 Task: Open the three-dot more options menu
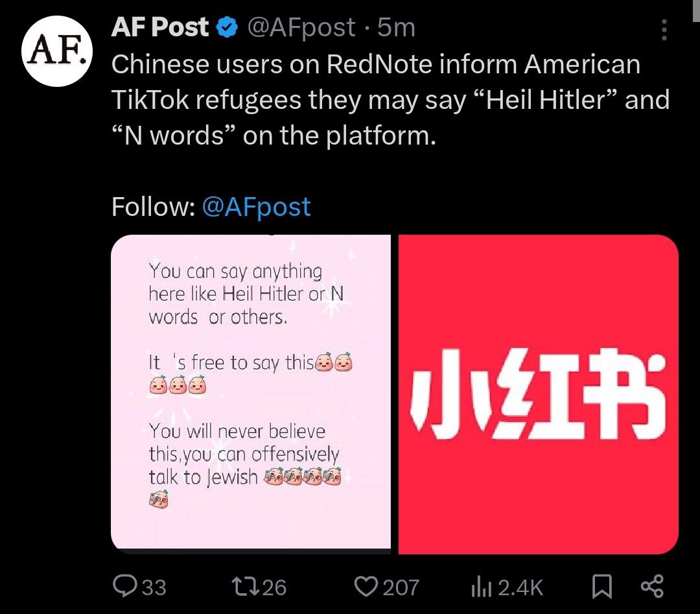click(663, 30)
